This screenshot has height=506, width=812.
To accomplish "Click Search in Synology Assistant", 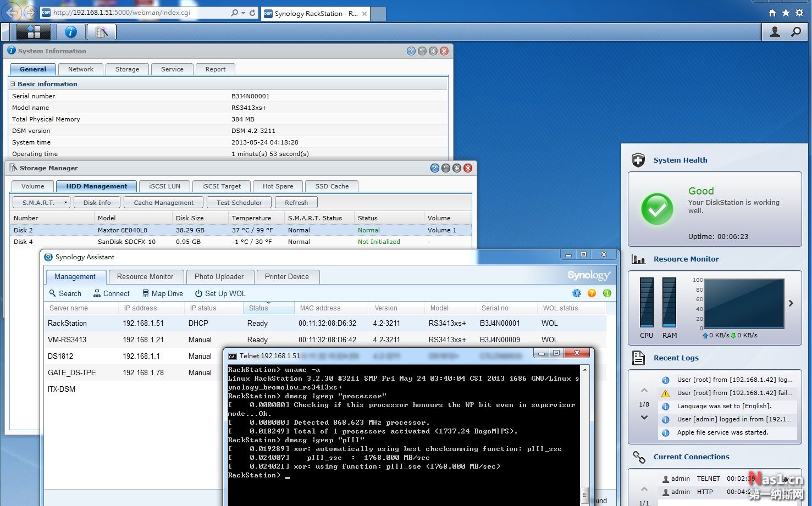I will [x=65, y=294].
